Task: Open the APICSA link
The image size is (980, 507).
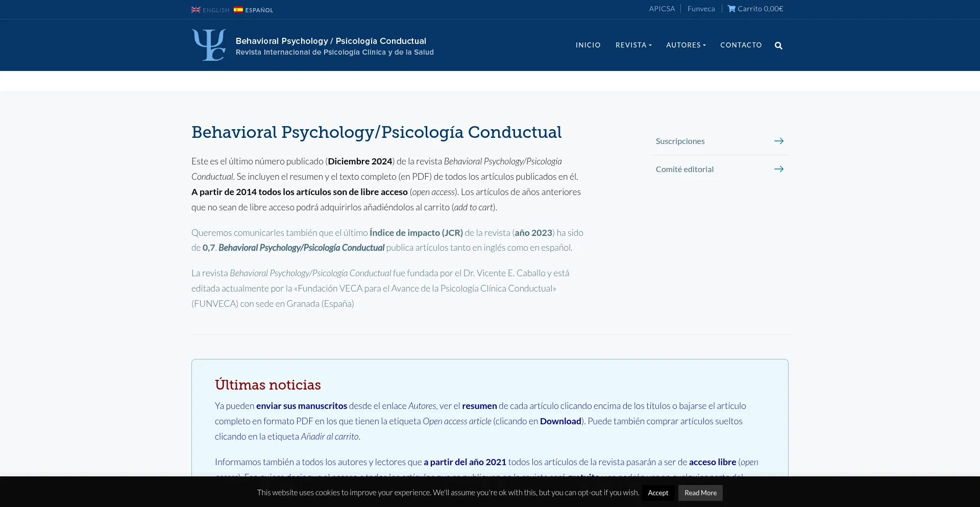Action: tap(662, 9)
